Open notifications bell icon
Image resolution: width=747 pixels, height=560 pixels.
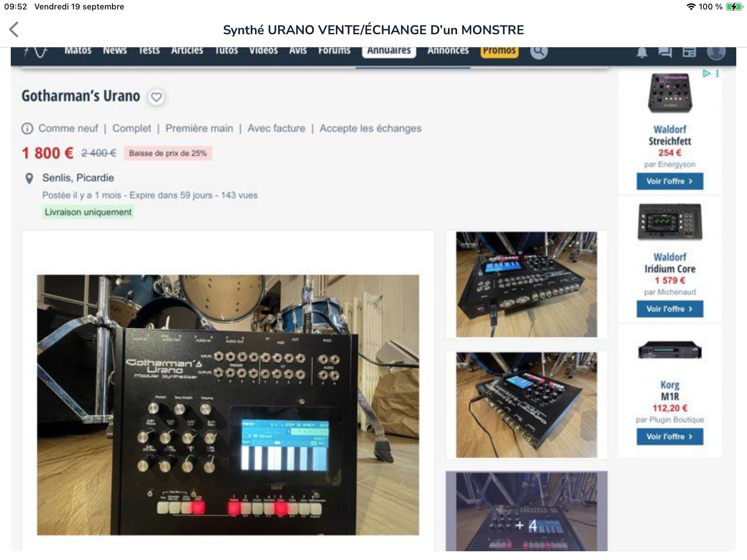(642, 52)
